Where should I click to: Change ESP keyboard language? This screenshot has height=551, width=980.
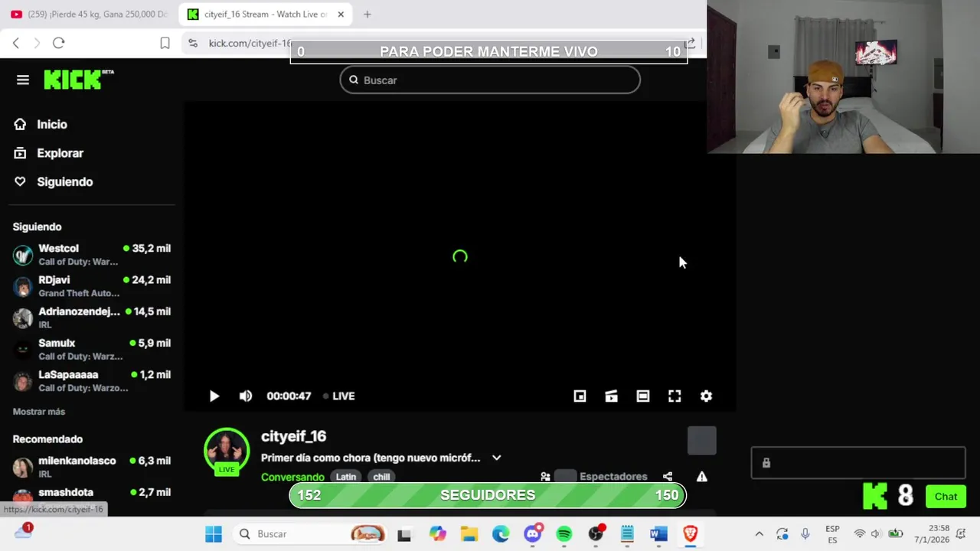[832, 534]
